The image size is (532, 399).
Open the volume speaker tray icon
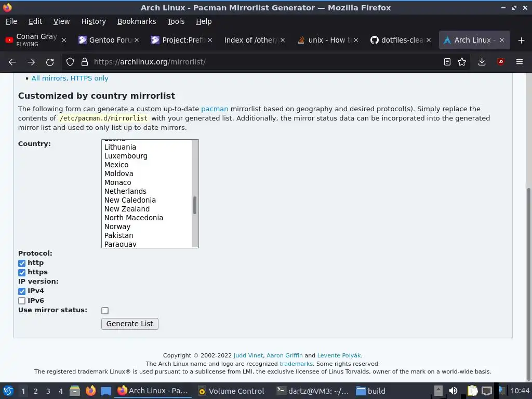(453, 391)
